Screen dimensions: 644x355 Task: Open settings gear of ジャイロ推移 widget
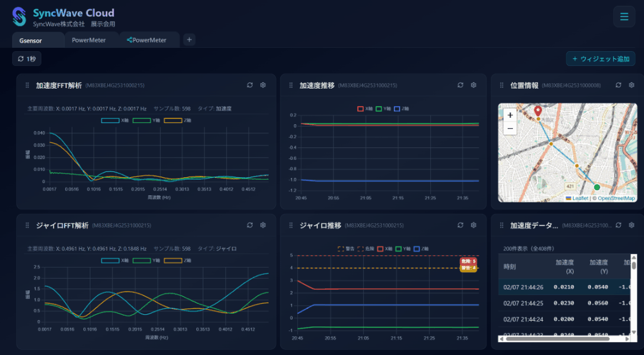[x=473, y=226]
